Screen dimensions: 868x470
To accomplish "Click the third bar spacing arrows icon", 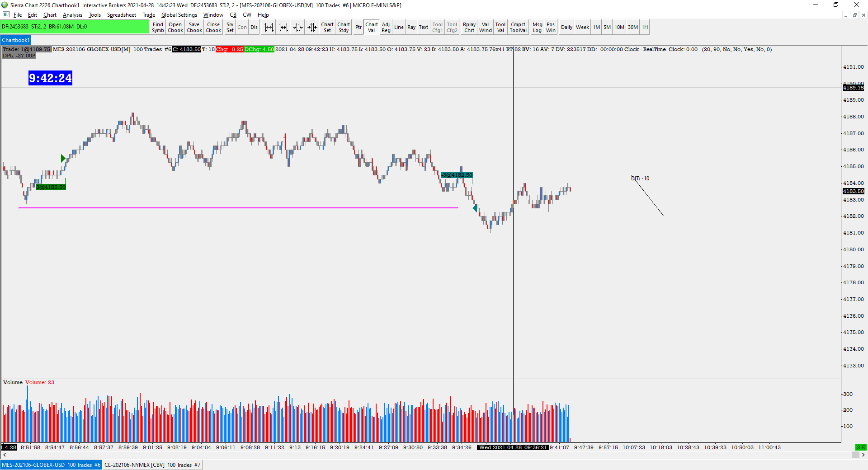I will coord(298,27).
